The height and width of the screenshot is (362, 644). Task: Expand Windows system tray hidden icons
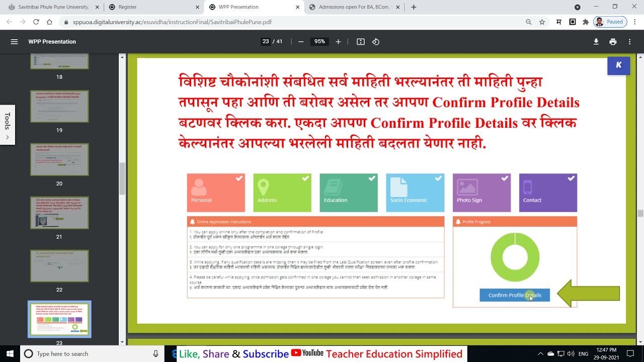coord(540,354)
